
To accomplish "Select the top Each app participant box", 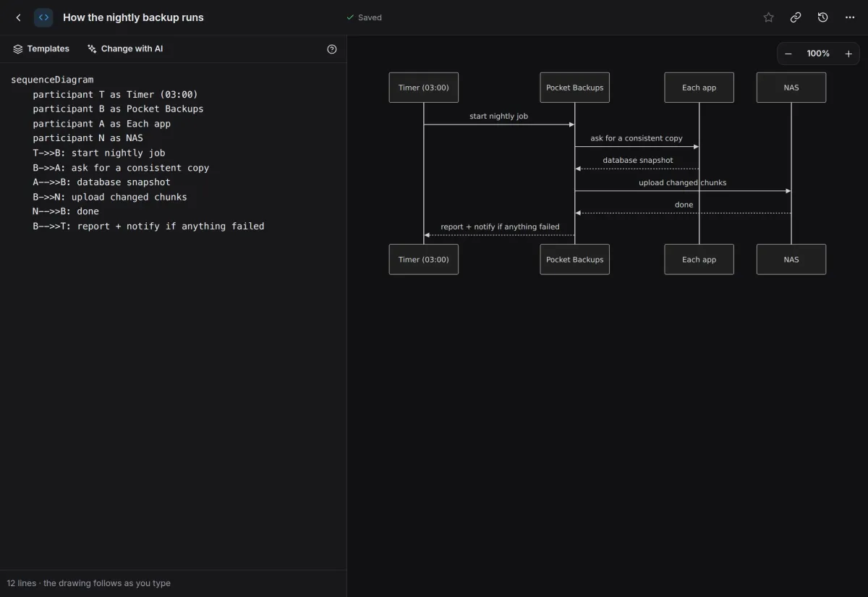I will coord(699,88).
